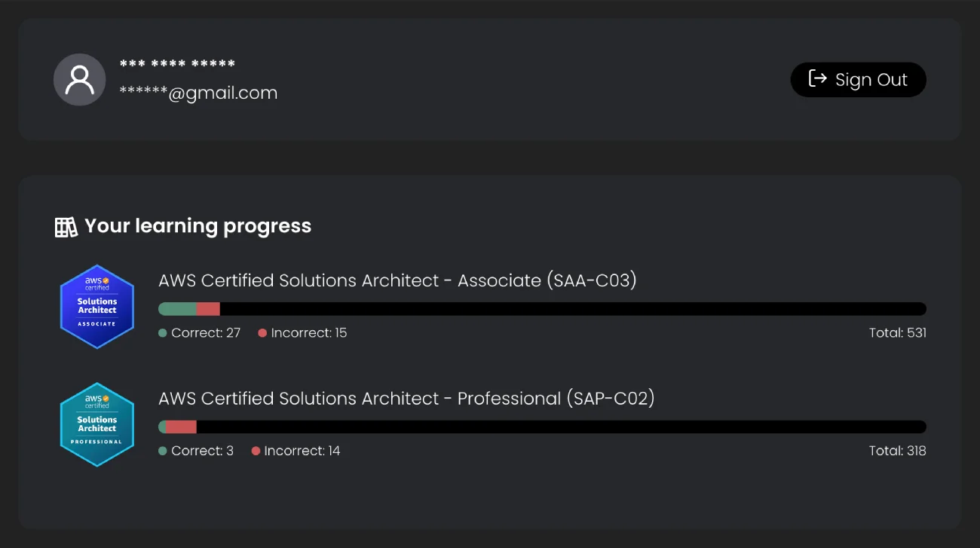Click the red incorrect segment of SAA-C03 progress bar

(208, 309)
